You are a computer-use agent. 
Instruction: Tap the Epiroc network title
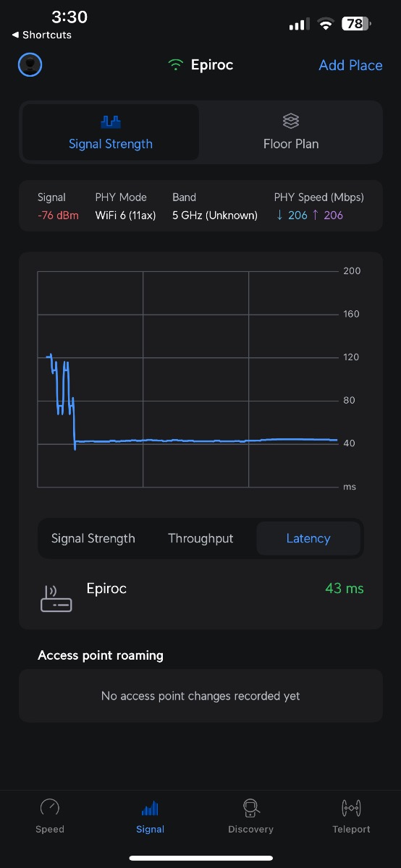(212, 65)
